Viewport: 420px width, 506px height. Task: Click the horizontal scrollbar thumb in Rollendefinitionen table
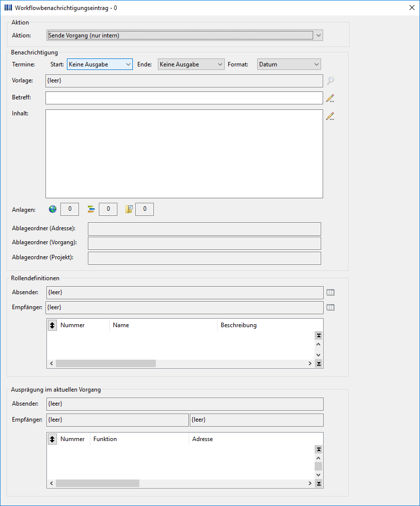(106, 364)
